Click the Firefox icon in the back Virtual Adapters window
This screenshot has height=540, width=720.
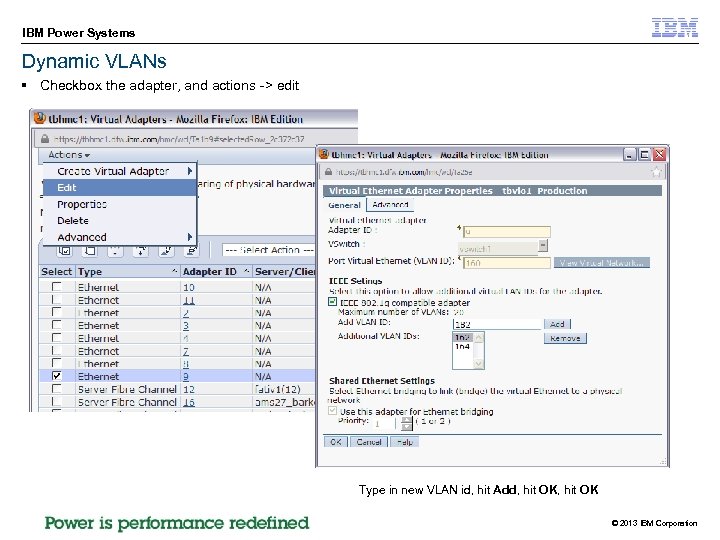point(40,118)
